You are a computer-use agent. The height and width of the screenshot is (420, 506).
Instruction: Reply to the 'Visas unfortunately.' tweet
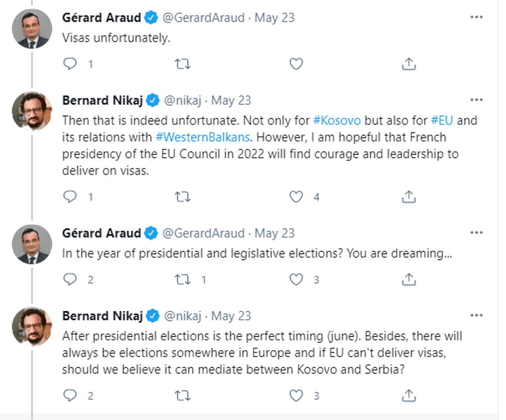click(x=70, y=64)
